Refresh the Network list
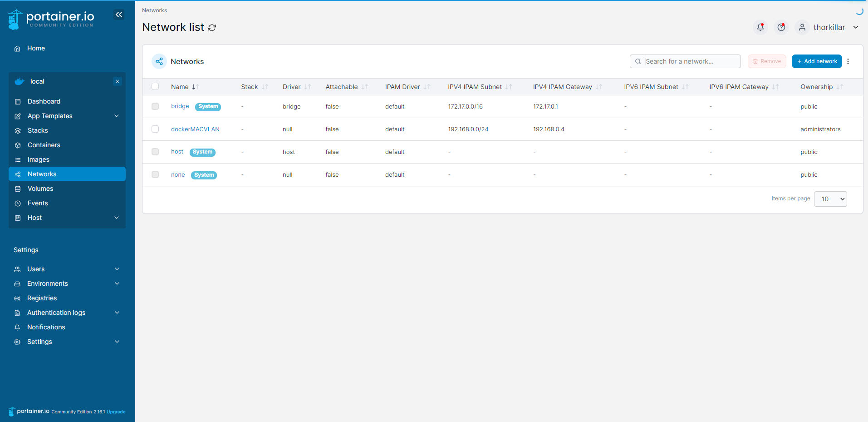 (x=212, y=28)
